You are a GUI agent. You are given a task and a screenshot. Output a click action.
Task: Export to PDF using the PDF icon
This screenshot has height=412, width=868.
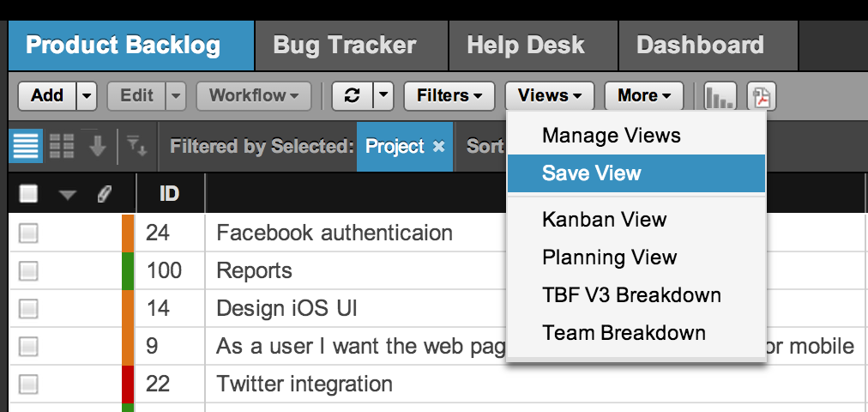[x=762, y=96]
